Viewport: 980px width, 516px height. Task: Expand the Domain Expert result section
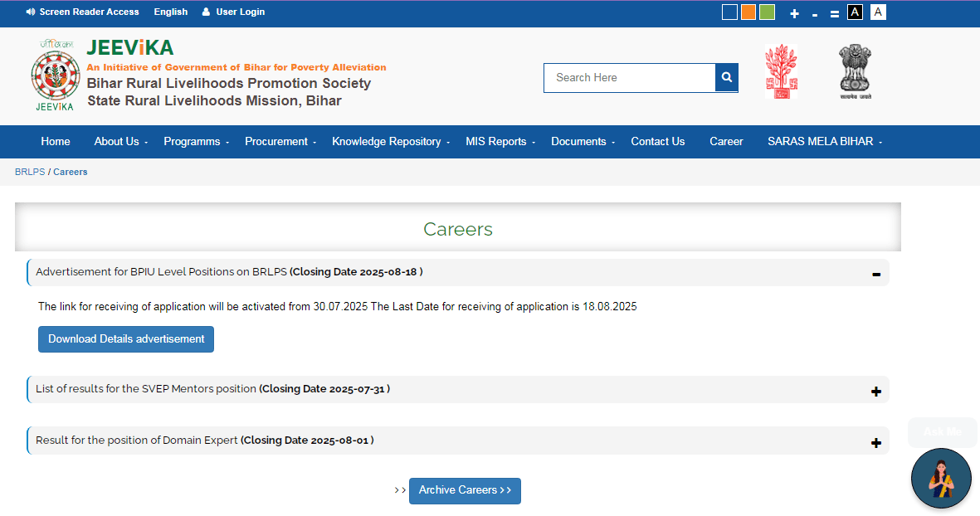tap(876, 442)
